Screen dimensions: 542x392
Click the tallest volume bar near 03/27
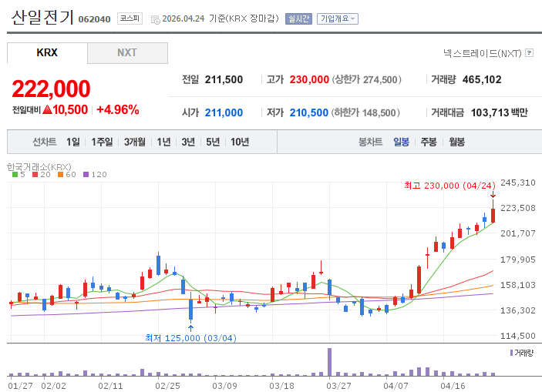(329, 362)
